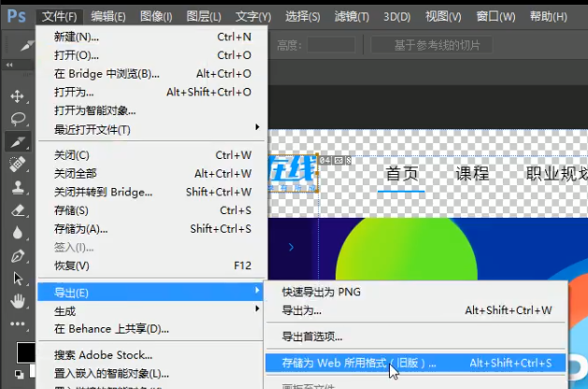Choose 存储(S) menu entry

[x=151, y=210]
